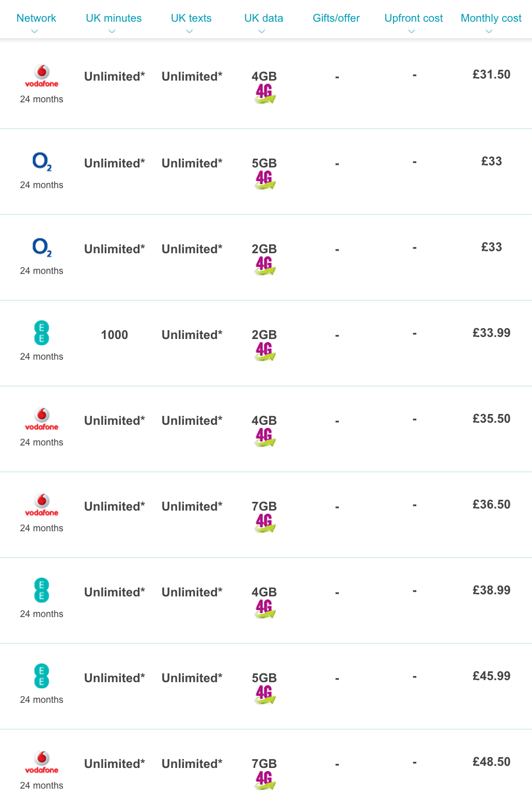This screenshot has width=532, height=800.
Task: Sort by Monthly cost column
Action: [491, 18]
